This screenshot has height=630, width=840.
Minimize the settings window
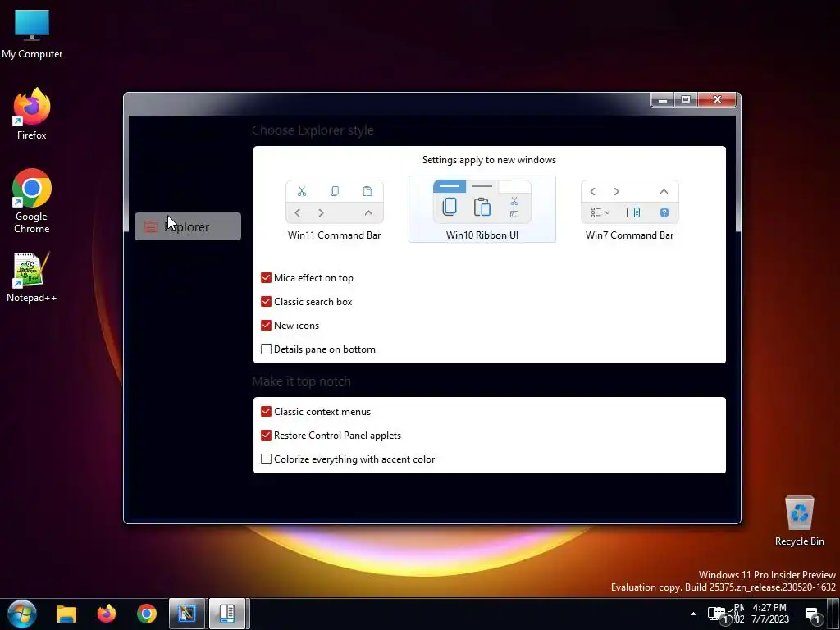pos(662,99)
